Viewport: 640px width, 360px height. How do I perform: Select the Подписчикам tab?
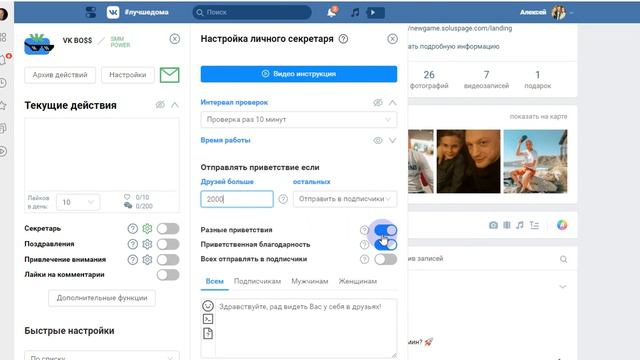click(x=258, y=281)
